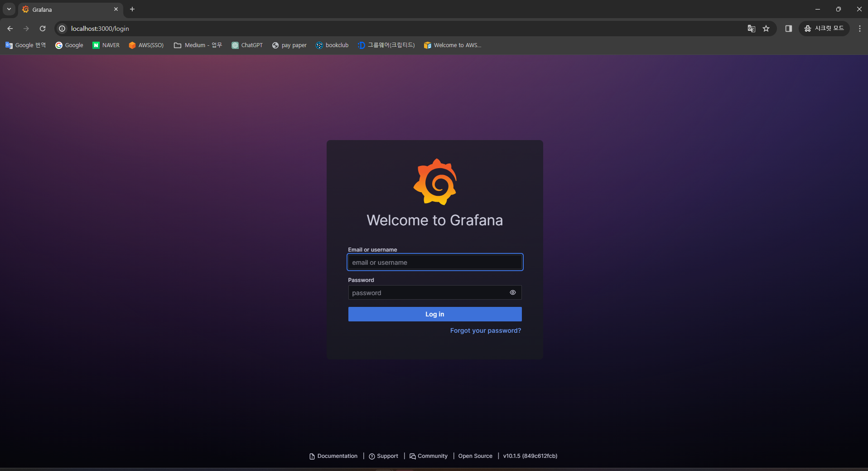
Task: Click the Log in button
Action: tap(435, 314)
